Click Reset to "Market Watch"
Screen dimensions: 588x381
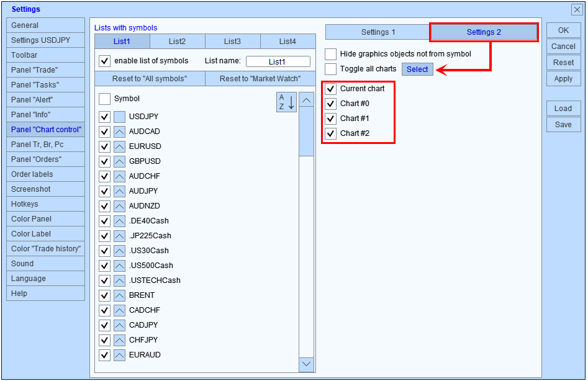(260, 79)
